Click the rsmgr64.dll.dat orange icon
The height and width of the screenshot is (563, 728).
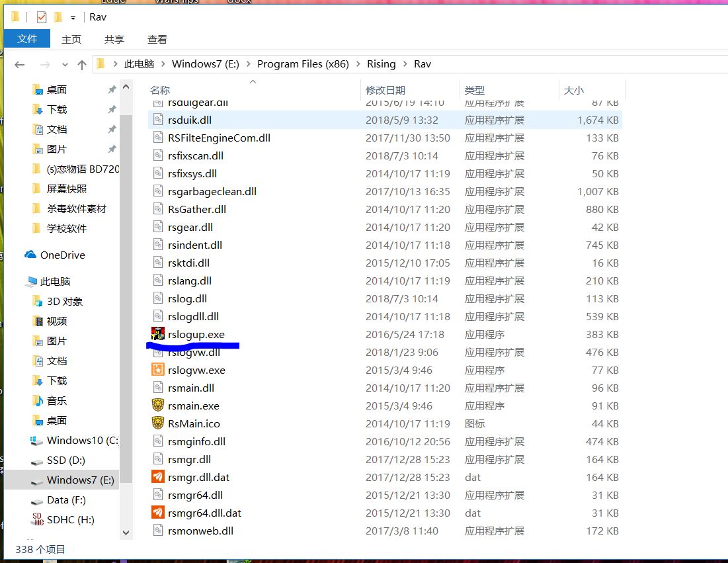[x=158, y=512]
